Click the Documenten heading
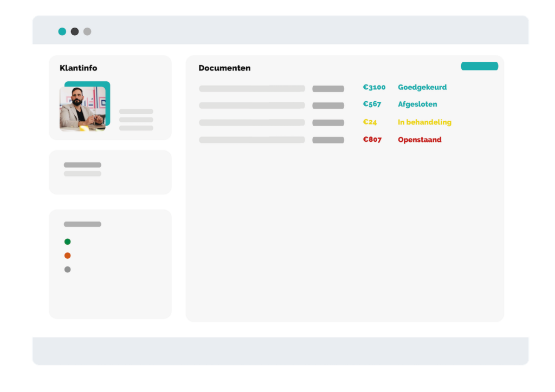The width and height of the screenshot is (555, 392). tap(224, 68)
